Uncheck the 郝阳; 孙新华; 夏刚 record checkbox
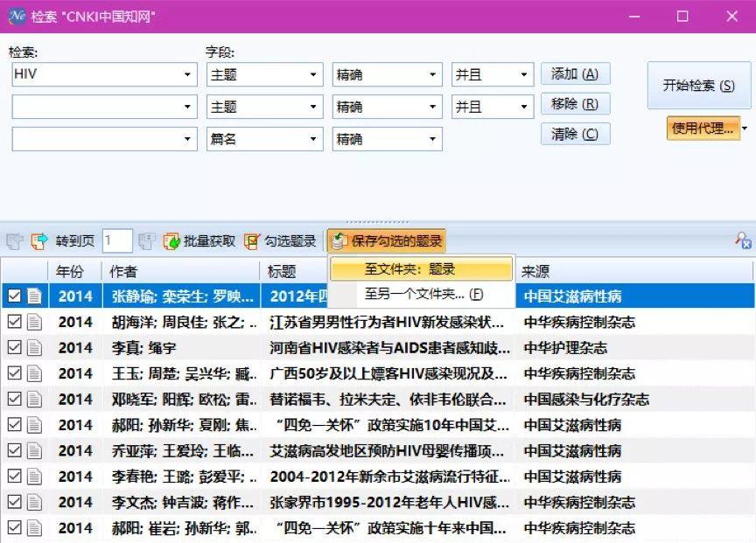Viewport: 756px width, 543px height. pyautogui.click(x=15, y=424)
